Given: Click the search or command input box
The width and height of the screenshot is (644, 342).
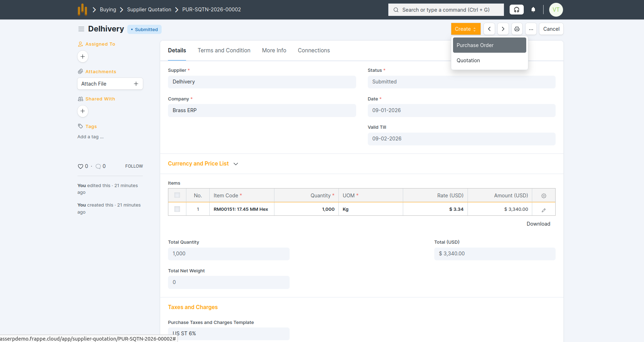Looking at the screenshot, I should [446, 10].
